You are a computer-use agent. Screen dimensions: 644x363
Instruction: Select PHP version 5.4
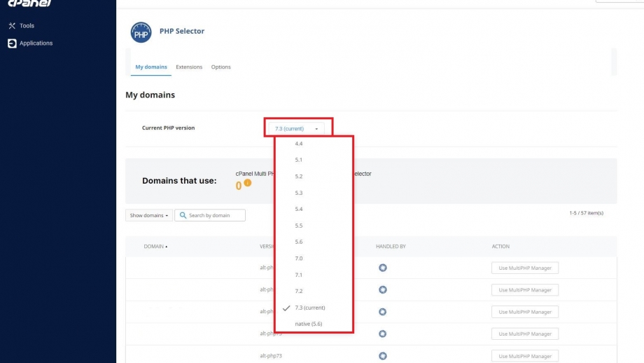coord(299,210)
